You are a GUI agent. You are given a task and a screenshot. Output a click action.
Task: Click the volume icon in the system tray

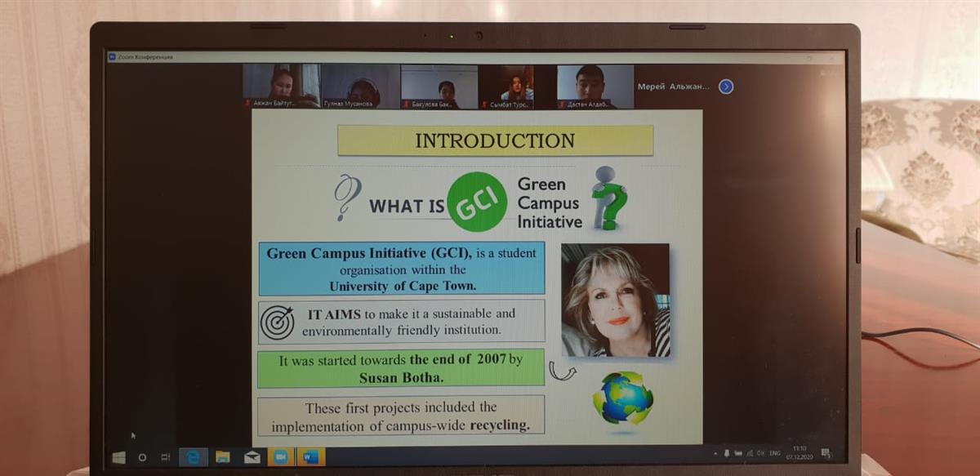pos(760,453)
